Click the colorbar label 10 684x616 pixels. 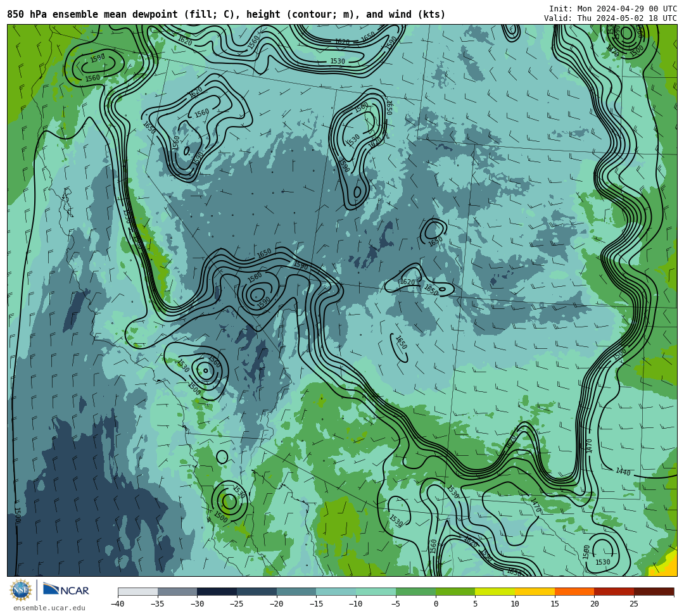coord(515,604)
